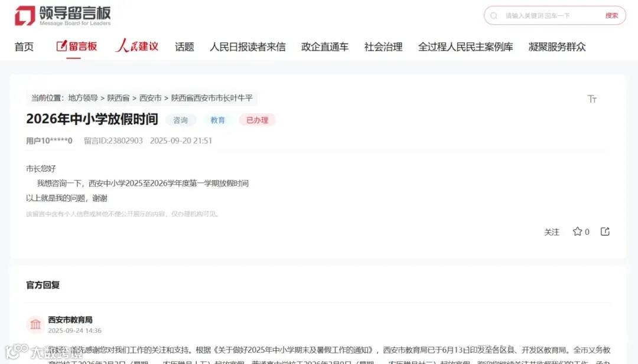
Task: Open 全过程人民民主案例库 from the top menu
Action: (465, 47)
